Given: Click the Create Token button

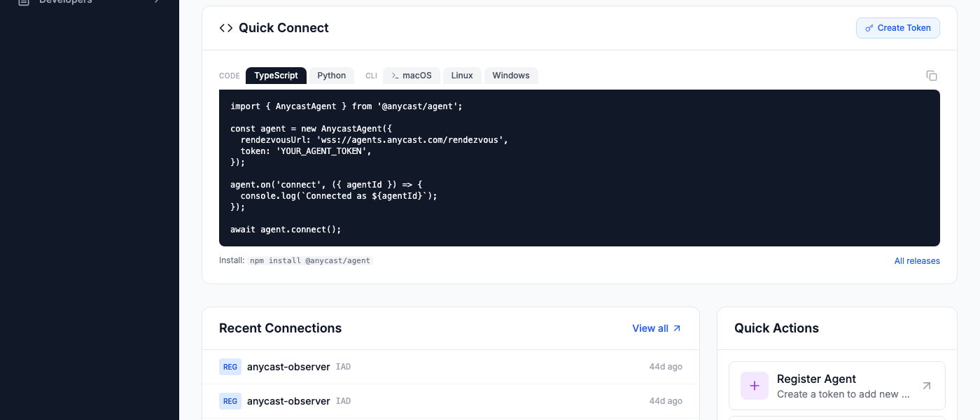Looking at the screenshot, I should pyautogui.click(x=898, y=28).
